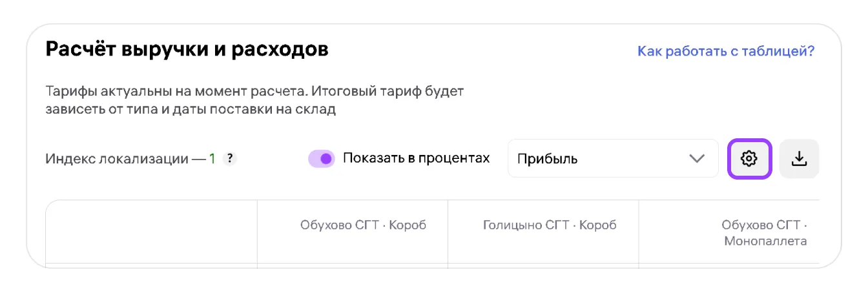Click the Показать в процентах label
Viewport: 868px width, 292px height.
(416, 158)
